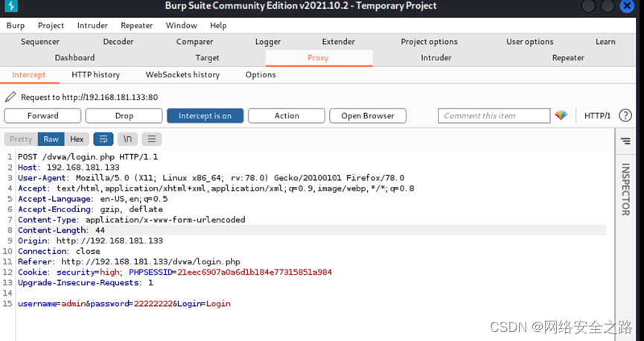The height and width of the screenshot is (341, 644).
Task: Switch to the Logger tab
Action: click(268, 42)
